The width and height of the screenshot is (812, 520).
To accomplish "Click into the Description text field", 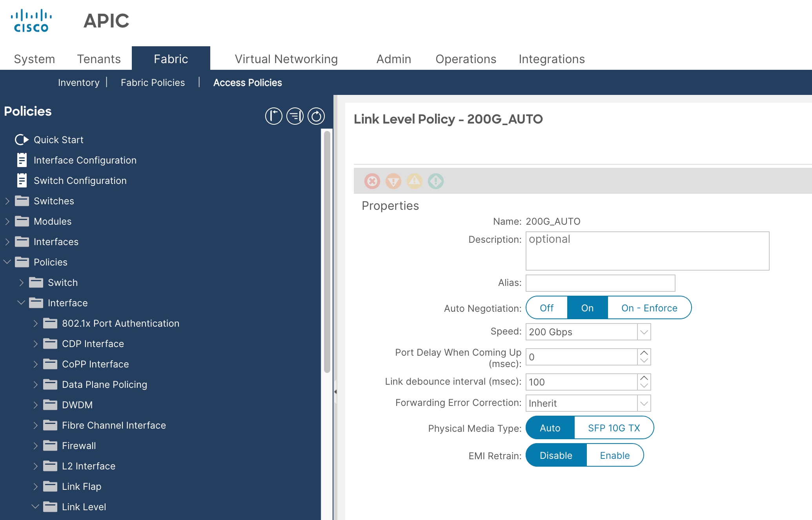I will (647, 251).
